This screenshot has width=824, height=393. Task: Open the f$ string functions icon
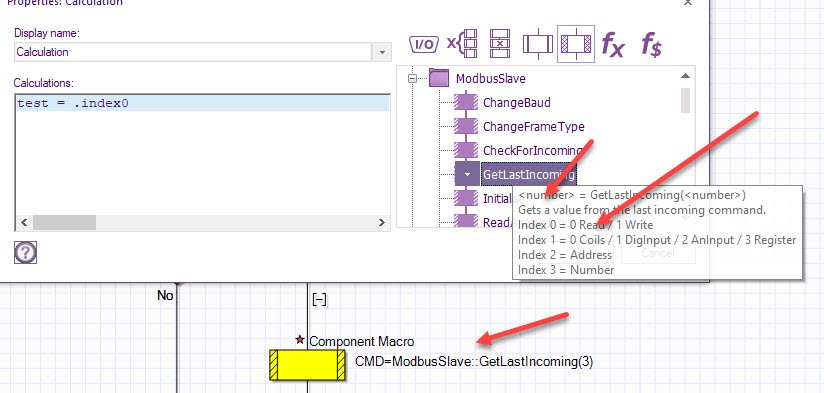coord(651,44)
